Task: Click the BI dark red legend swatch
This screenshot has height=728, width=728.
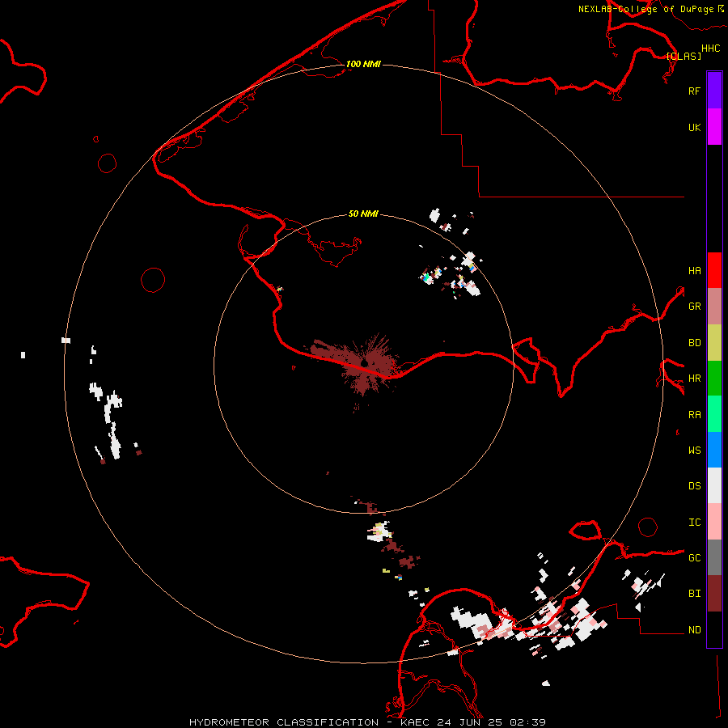Action: pyautogui.click(x=714, y=594)
